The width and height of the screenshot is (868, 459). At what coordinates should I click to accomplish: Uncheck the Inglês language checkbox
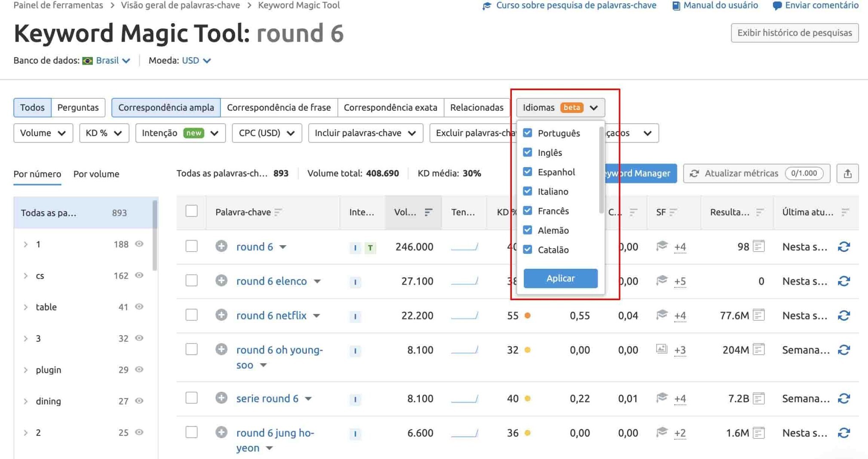(527, 152)
